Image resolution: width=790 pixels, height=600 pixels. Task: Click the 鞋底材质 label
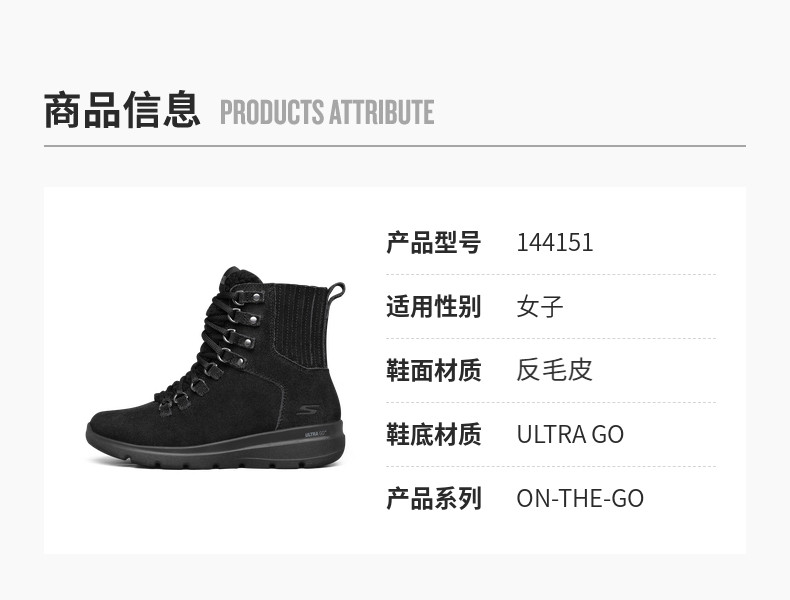click(x=434, y=435)
